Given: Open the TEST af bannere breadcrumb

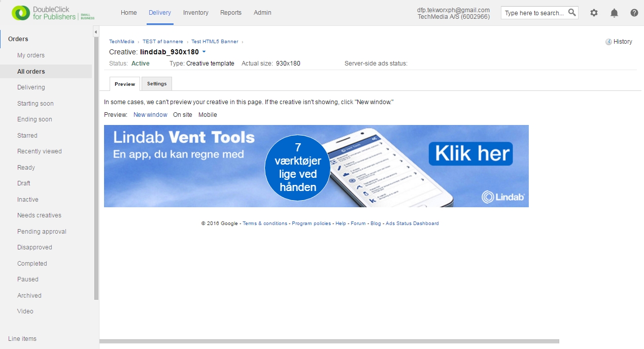Looking at the screenshot, I should (x=163, y=42).
